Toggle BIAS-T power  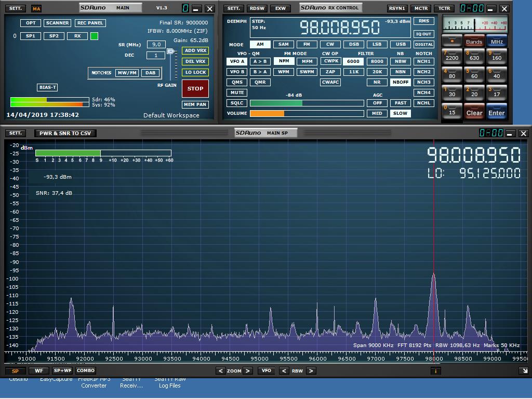[x=47, y=87]
